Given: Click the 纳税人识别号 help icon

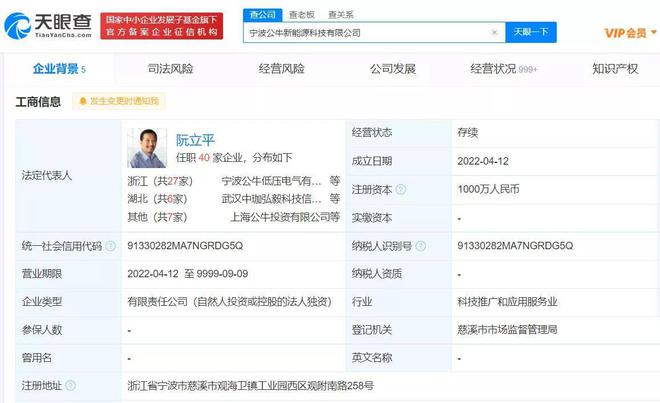Looking at the screenshot, I should pos(420,246).
